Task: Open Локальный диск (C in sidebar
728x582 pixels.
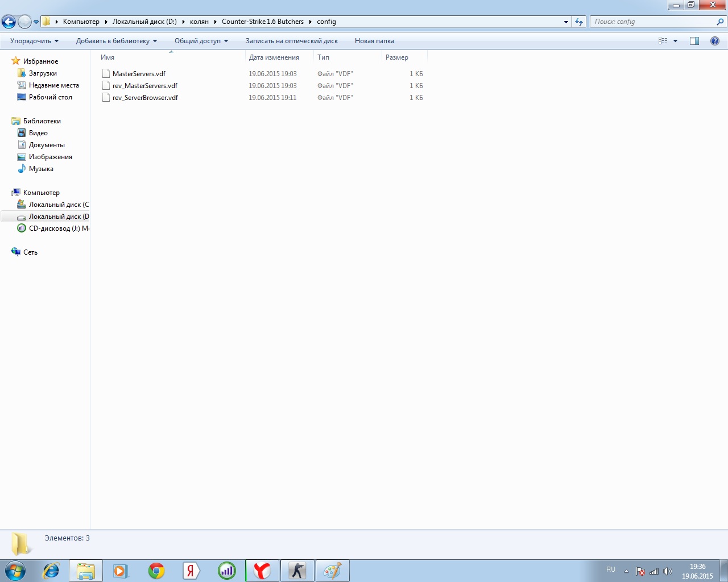Action: coord(59,205)
